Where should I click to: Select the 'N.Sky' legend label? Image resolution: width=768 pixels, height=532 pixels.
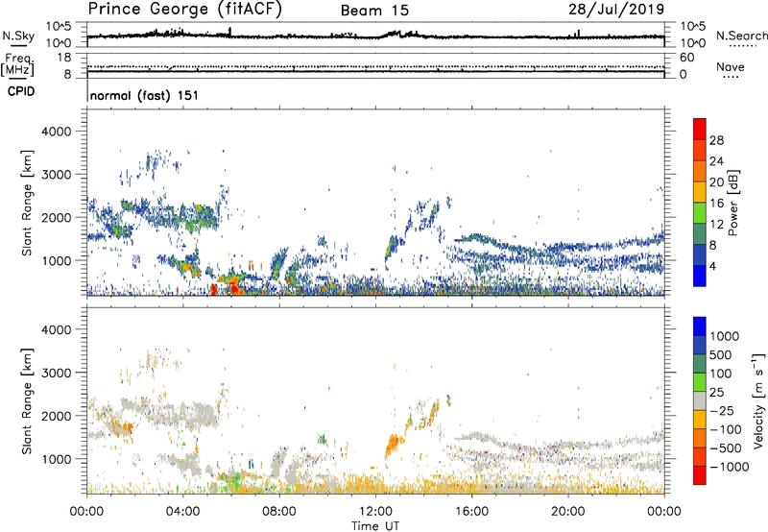[18, 36]
